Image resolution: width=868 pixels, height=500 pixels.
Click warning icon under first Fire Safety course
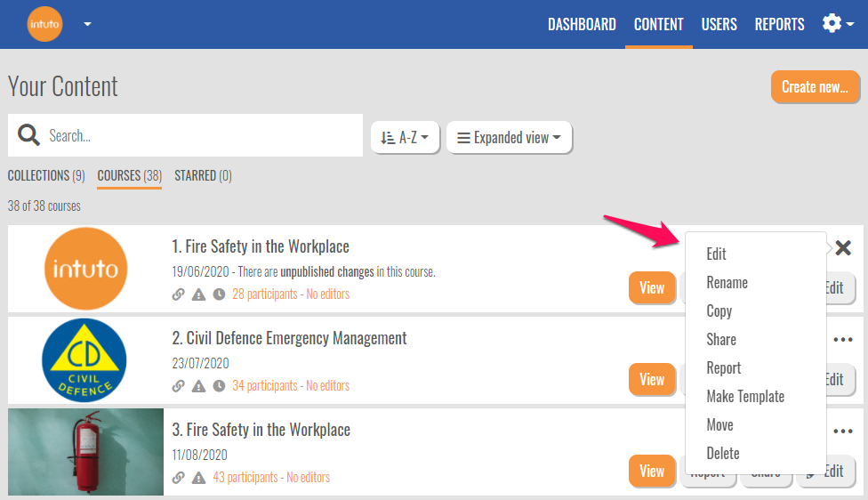pos(198,294)
